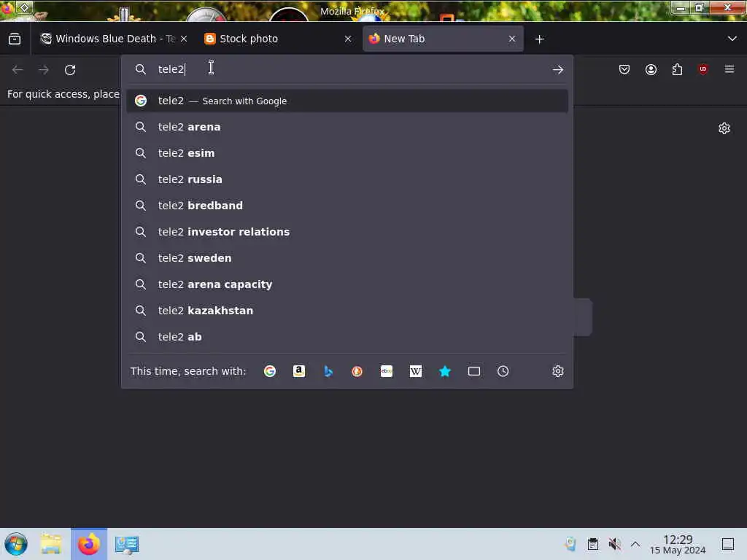Screen dimensions: 747x560
Task: Close the Stock photo tab
Action: pos(348,39)
